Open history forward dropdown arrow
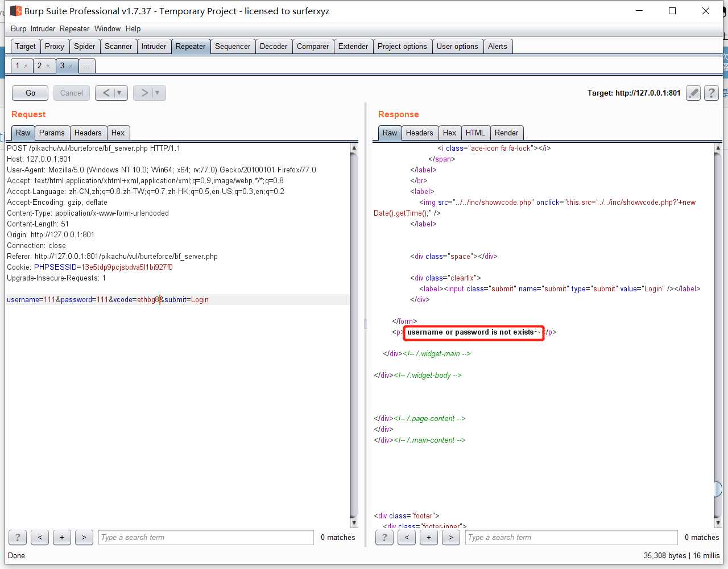 [158, 93]
